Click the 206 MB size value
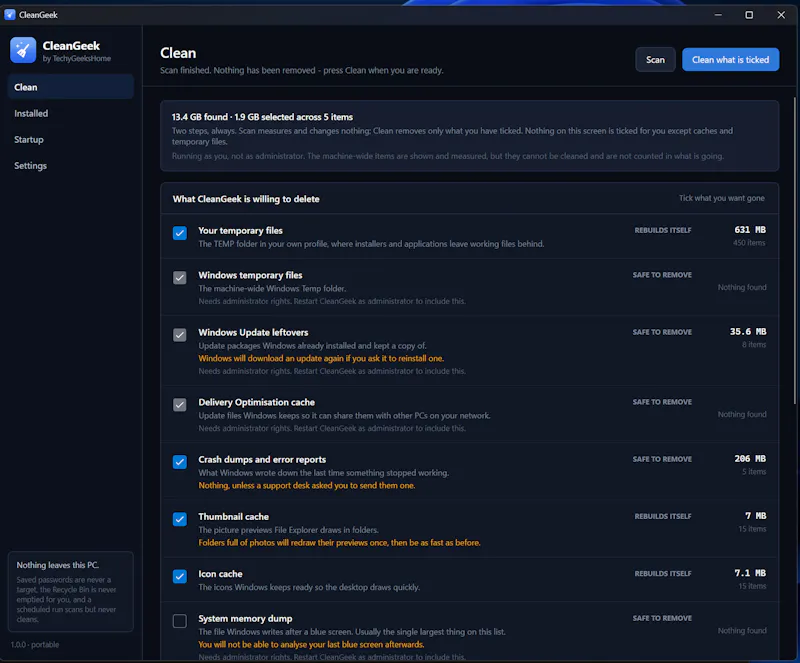The image size is (800, 663). pos(749,459)
